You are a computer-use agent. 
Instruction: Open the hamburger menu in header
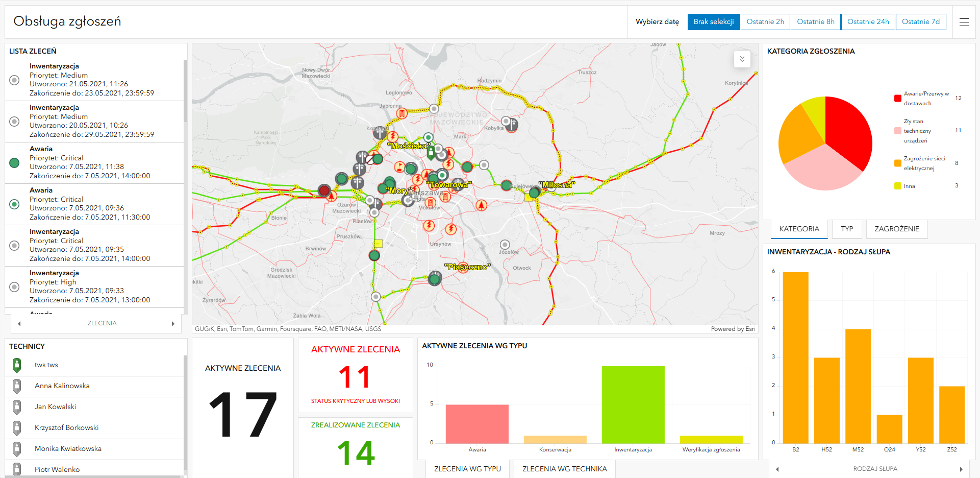coord(964,22)
